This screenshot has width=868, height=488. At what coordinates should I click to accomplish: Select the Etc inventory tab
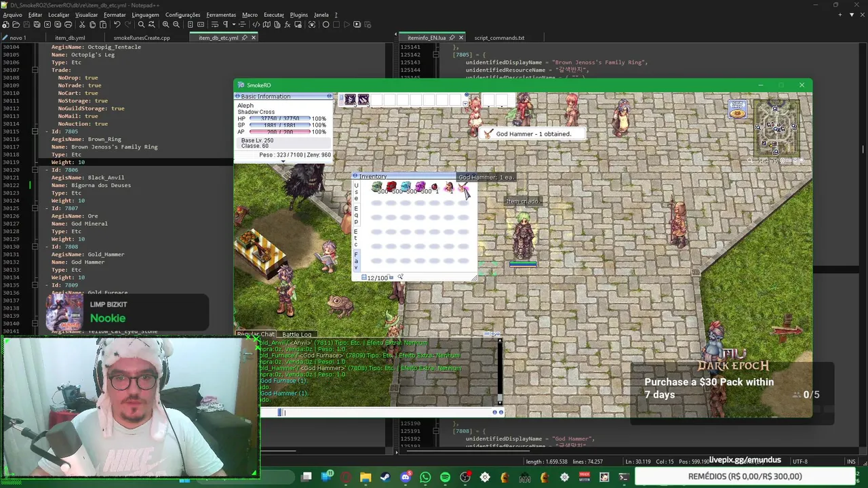tap(356, 238)
